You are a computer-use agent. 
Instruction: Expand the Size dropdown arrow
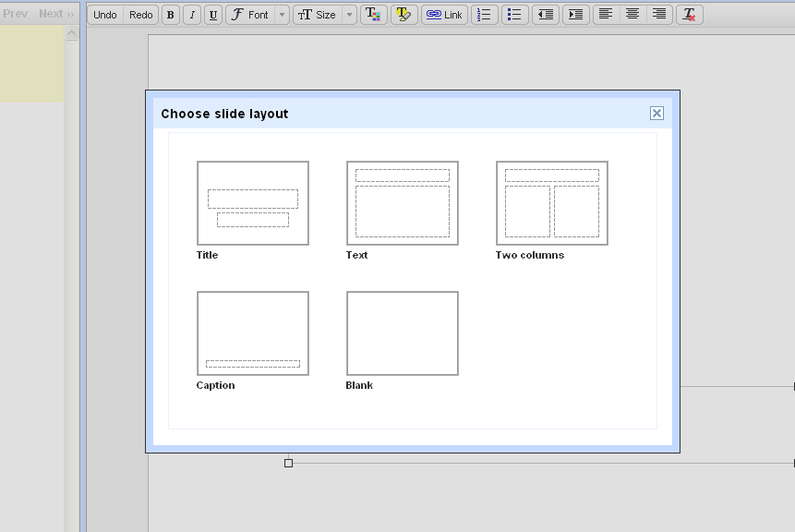point(349,15)
